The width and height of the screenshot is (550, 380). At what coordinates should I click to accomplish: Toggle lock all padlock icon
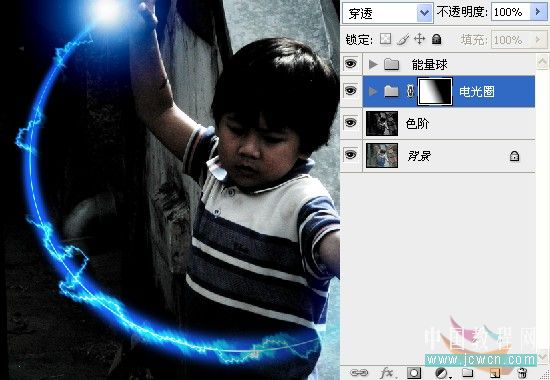point(436,39)
